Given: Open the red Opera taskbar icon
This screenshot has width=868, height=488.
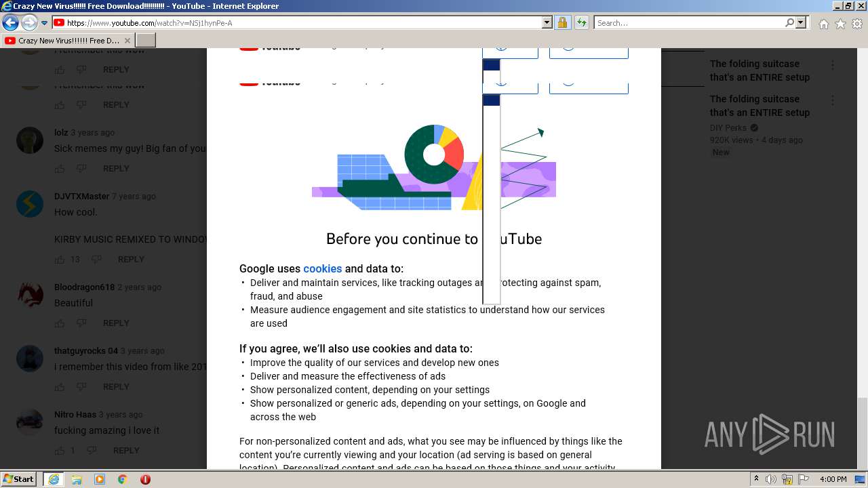Looking at the screenshot, I should (145, 479).
